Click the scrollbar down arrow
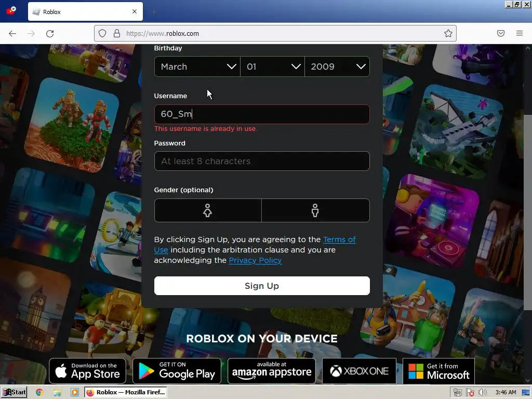532x399 pixels. [528, 381]
